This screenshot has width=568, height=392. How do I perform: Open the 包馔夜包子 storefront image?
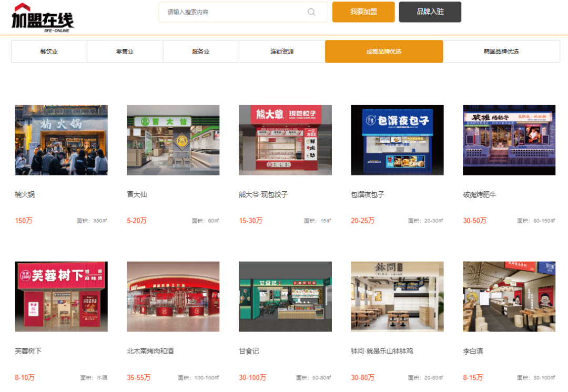[397, 140]
